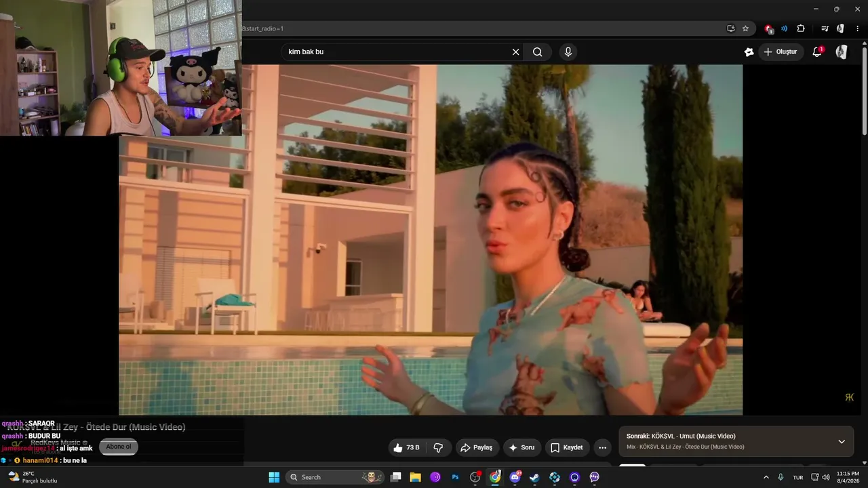Show hidden system tray icons
868x488 pixels.
click(x=766, y=477)
